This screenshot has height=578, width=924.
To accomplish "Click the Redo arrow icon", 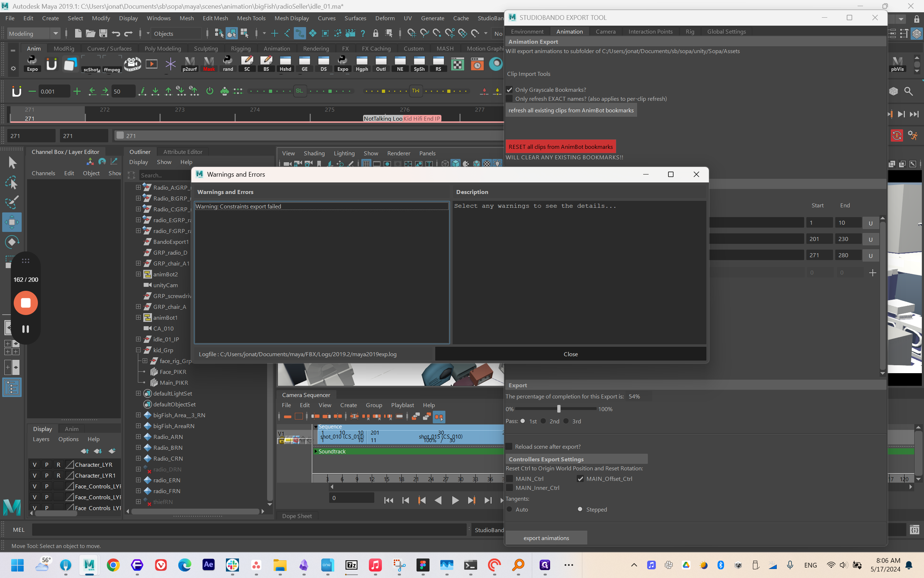I will [x=128, y=34].
